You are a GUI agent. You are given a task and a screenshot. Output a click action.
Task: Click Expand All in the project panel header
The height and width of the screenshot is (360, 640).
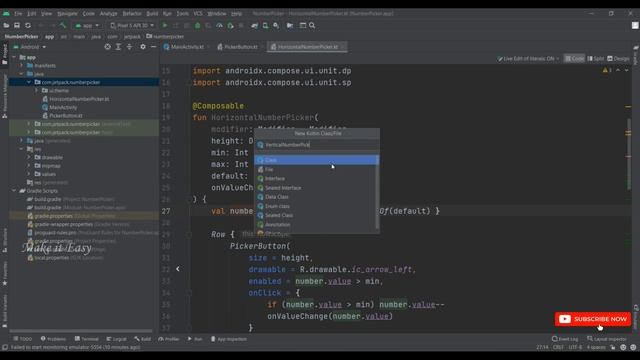(118, 47)
